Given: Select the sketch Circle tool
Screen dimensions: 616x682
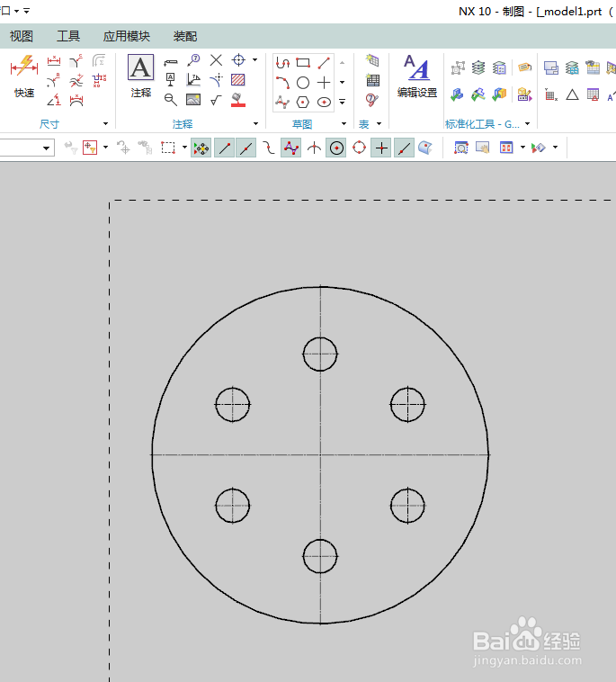Looking at the screenshot, I should coord(303,82).
